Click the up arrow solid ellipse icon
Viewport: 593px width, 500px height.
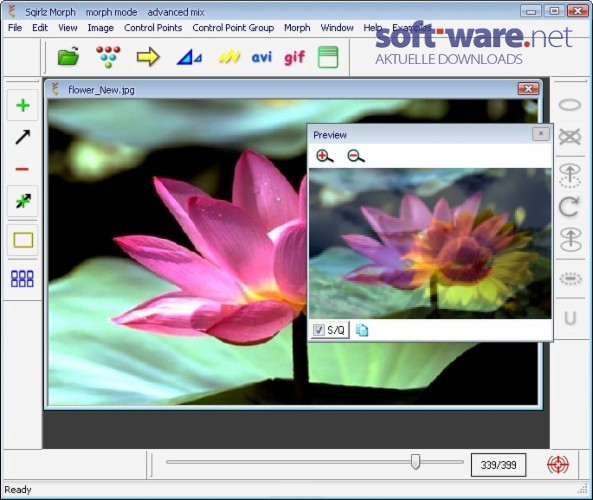tap(570, 239)
